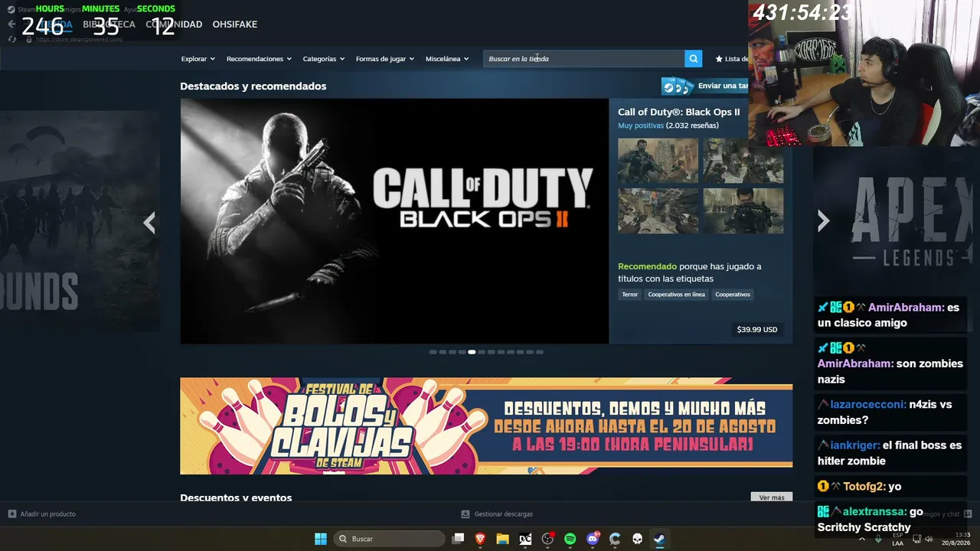Viewport: 980px width, 551px height.
Task: Open the round app with red badge in taskbar
Action: pos(547,539)
